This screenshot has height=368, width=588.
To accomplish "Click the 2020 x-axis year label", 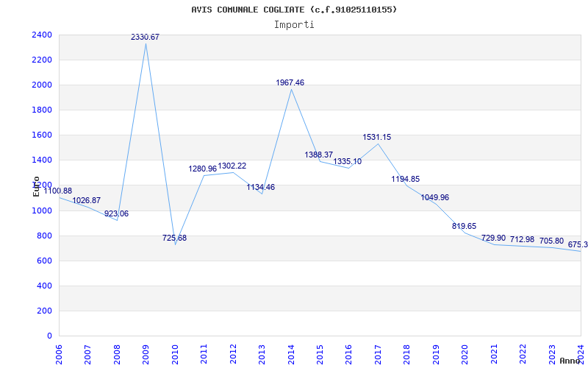I will (465, 354).
